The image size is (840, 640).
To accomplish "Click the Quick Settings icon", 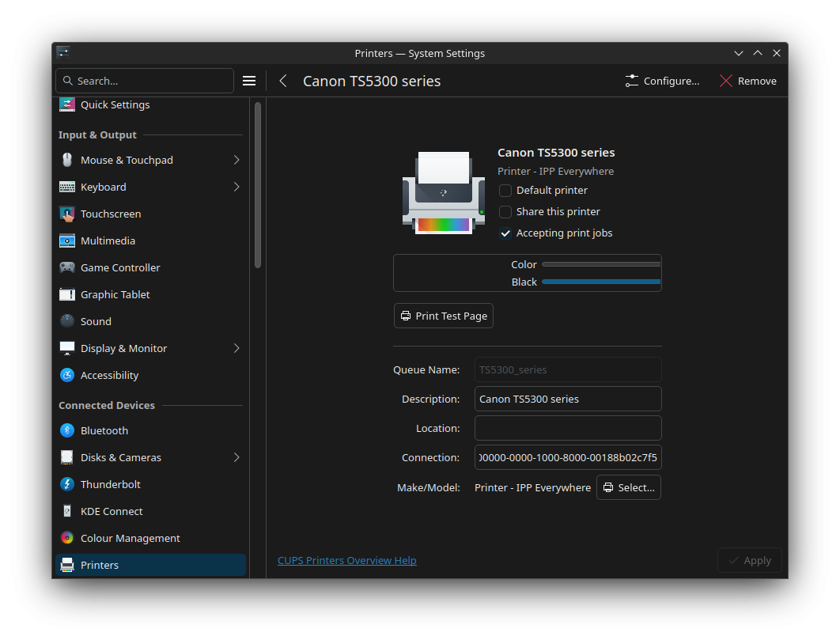I will (67, 104).
